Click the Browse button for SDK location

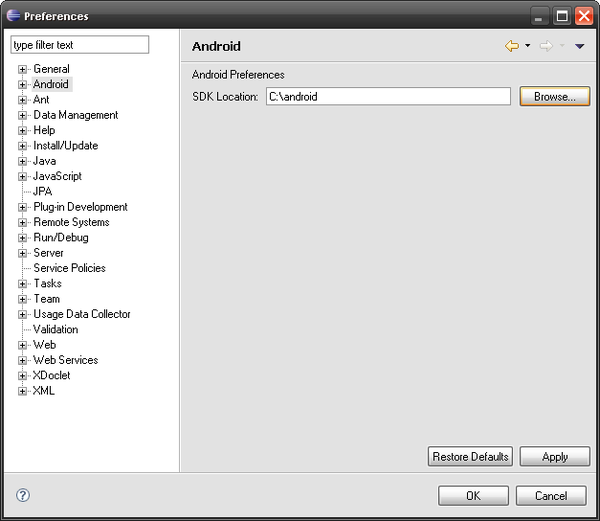(555, 96)
